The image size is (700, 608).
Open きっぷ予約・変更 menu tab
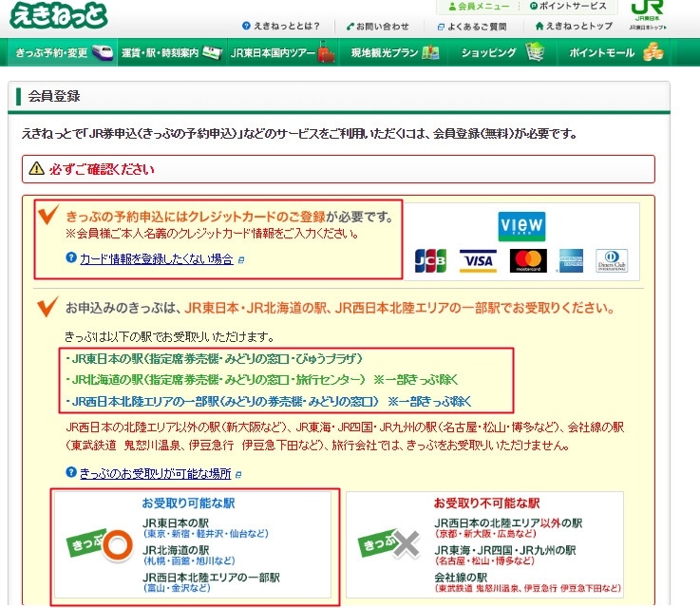(x=62, y=52)
